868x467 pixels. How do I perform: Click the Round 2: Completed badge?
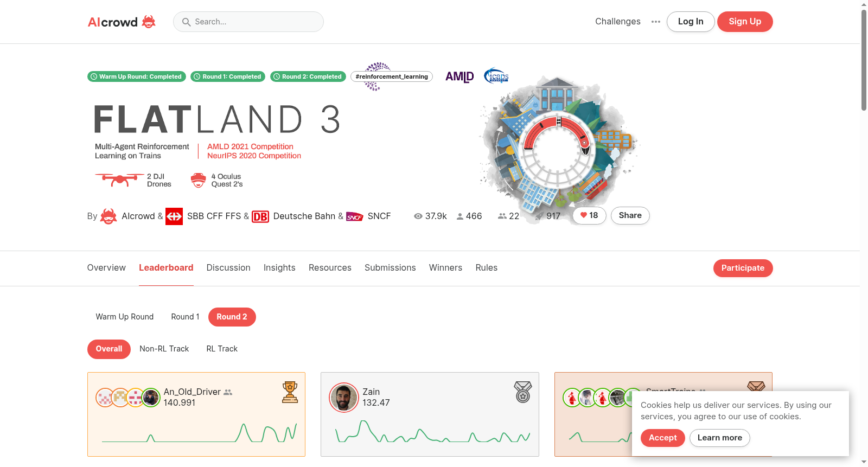[308, 76]
